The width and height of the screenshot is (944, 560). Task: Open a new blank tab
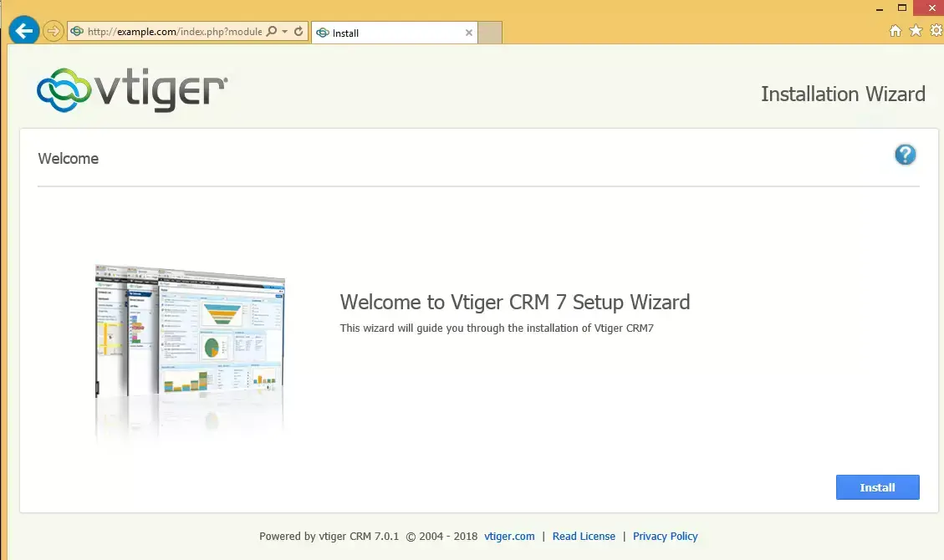pyautogui.click(x=490, y=33)
